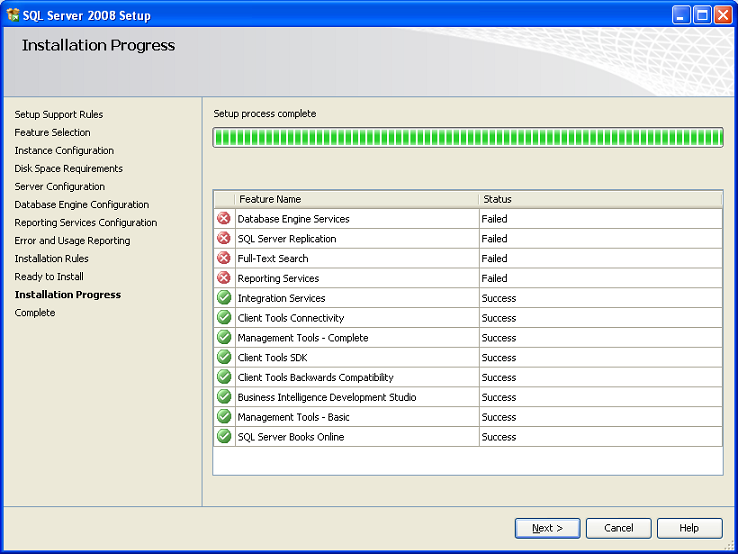Open Help for the installation

[690, 528]
